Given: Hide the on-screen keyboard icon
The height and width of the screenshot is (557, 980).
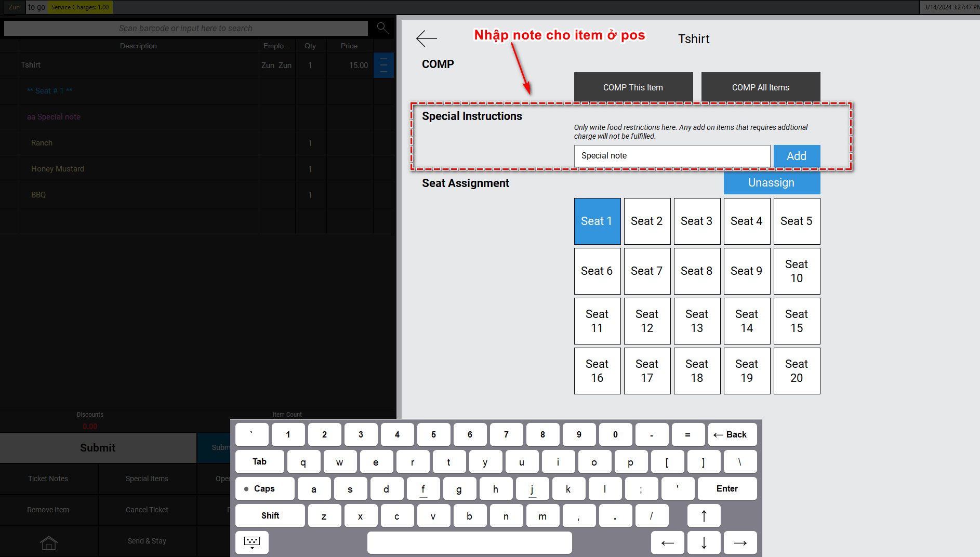Looking at the screenshot, I should (x=252, y=542).
